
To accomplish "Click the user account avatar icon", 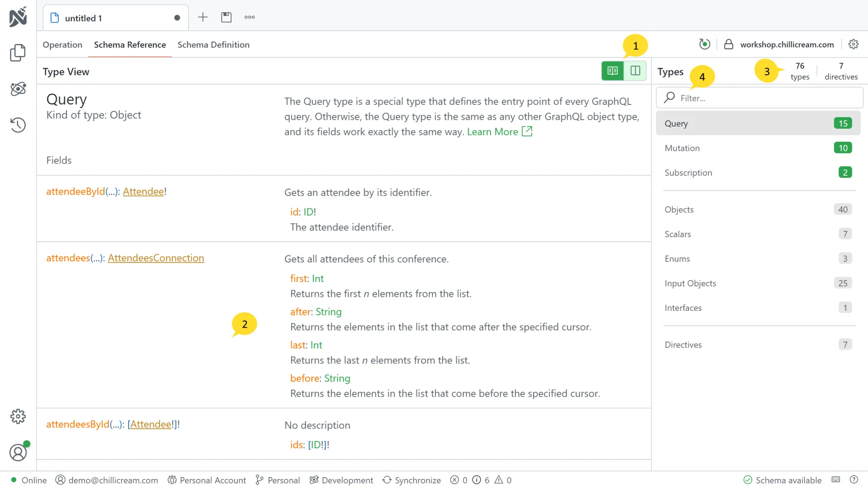I will (18, 452).
